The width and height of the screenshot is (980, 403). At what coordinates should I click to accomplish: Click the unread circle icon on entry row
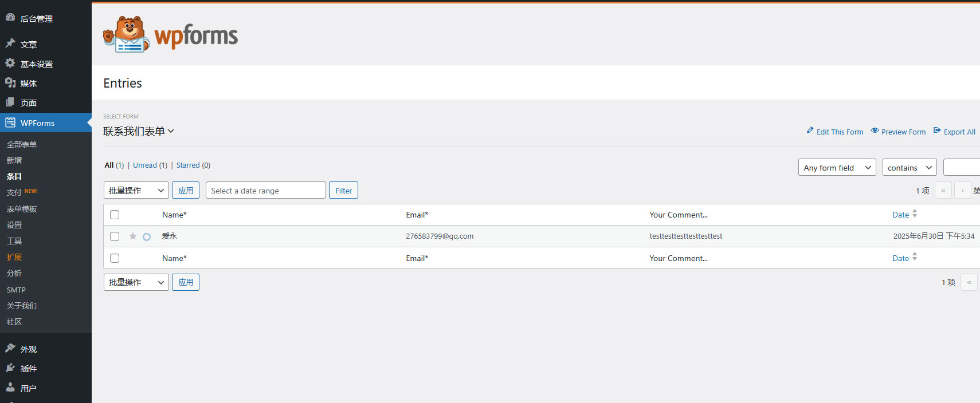tap(147, 236)
